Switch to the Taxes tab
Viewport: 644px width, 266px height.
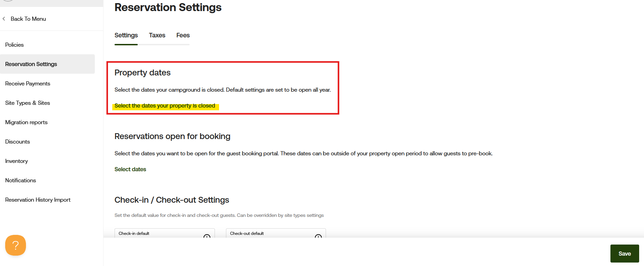click(157, 35)
